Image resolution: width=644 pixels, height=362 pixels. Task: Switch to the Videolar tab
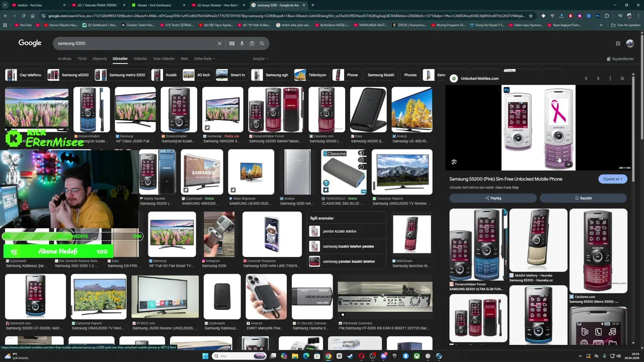click(x=140, y=59)
